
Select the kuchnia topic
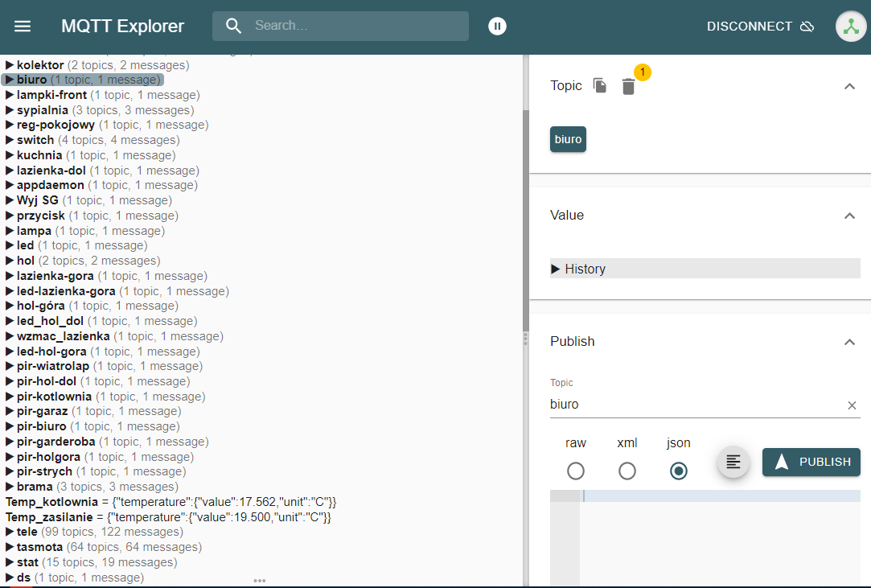tap(91, 155)
